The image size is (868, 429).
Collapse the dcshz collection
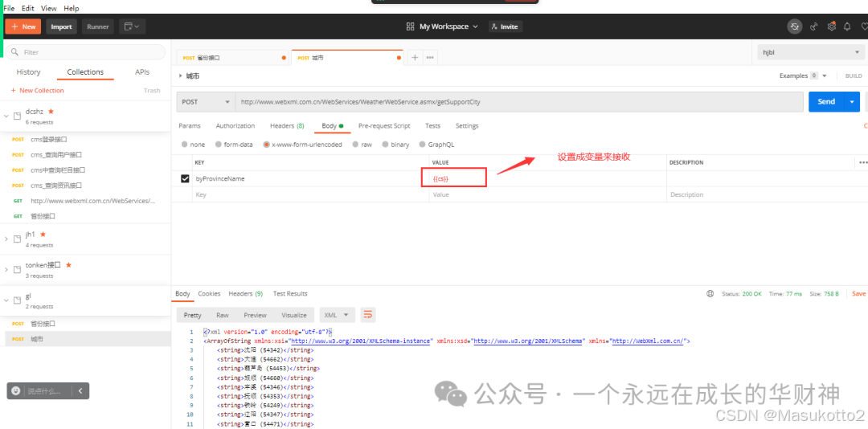tap(6, 116)
